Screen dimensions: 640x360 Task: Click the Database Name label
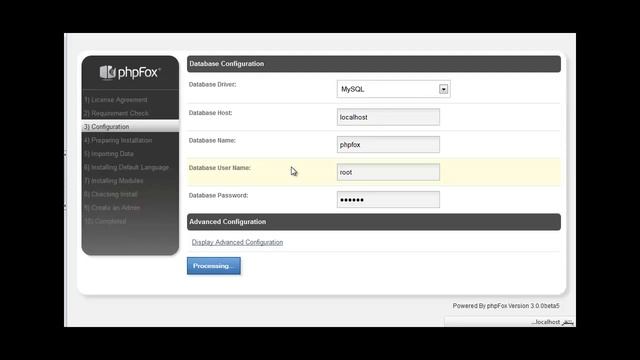pos(212,140)
